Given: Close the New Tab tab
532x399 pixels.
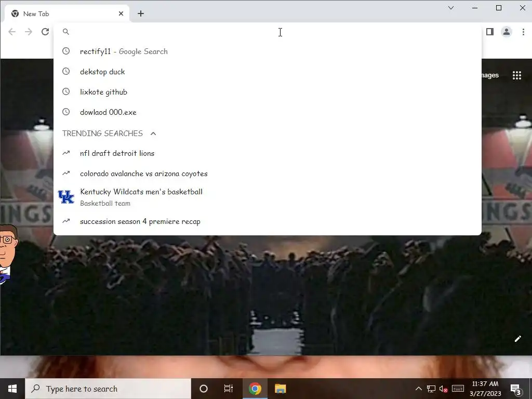Looking at the screenshot, I should coord(121,14).
